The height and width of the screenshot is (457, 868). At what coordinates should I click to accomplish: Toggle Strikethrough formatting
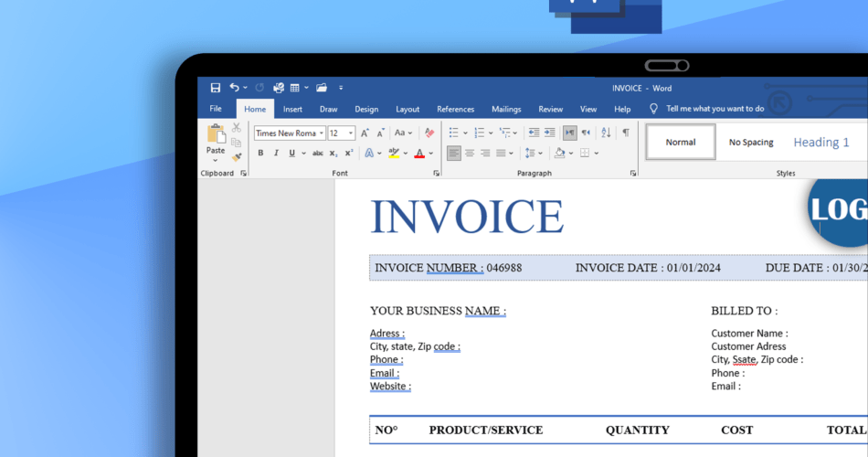(x=317, y=154)
